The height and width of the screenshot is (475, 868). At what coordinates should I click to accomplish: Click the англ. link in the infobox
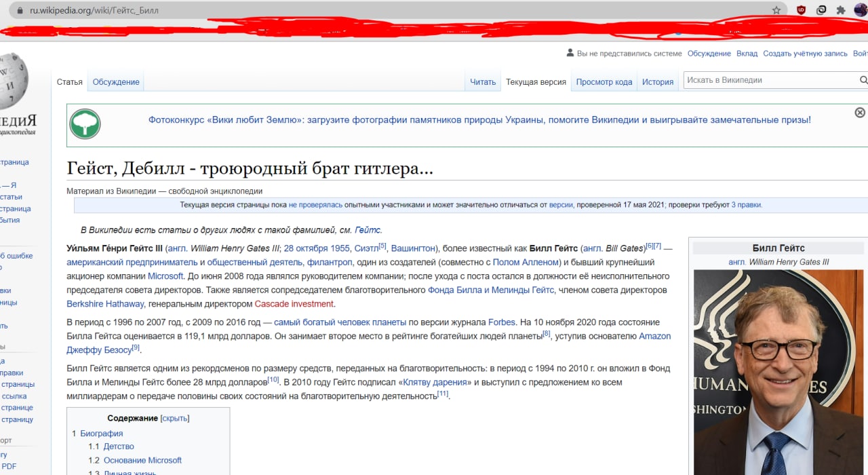[737, 262]
